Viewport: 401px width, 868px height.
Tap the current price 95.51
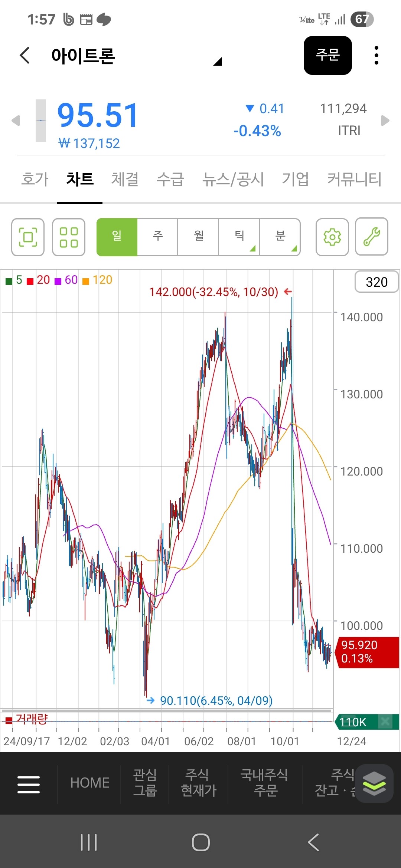pos(98,115)
